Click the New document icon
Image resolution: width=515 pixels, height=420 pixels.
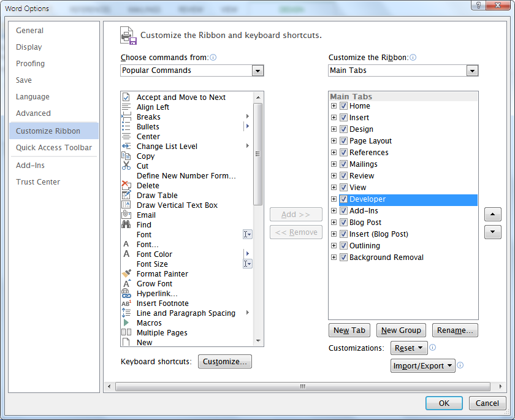(126, 342)
